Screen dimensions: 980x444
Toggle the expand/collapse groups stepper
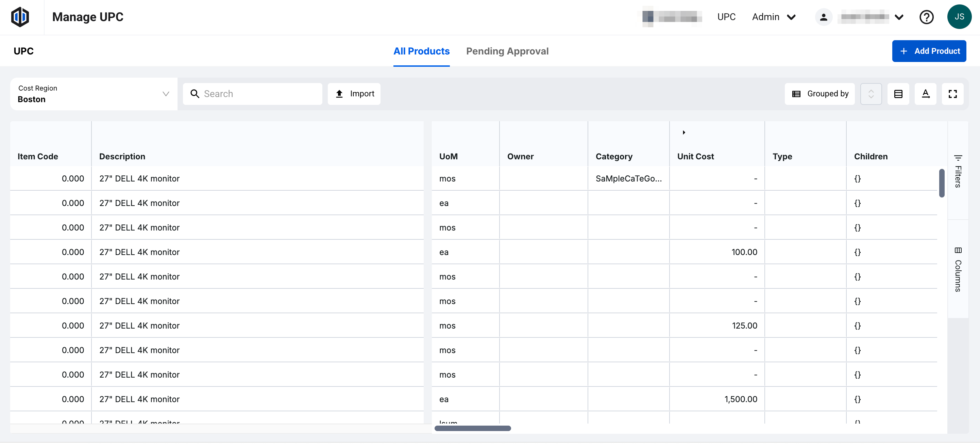(x=871, y=94)
